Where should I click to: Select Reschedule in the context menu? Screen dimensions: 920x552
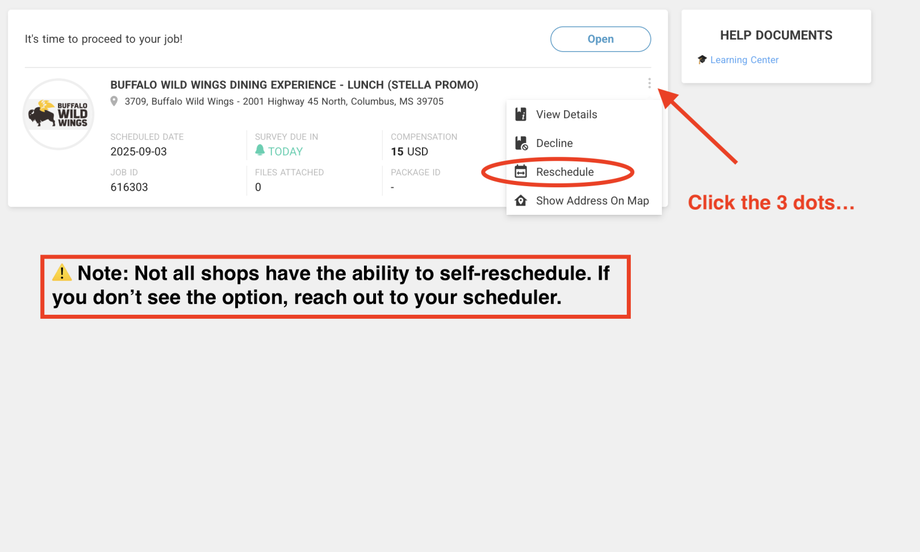click(x=584, y=172)
